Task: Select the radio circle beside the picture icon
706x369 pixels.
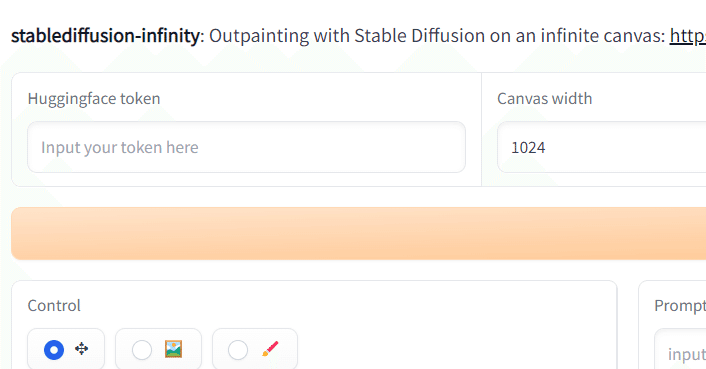Action: point(141,350)
